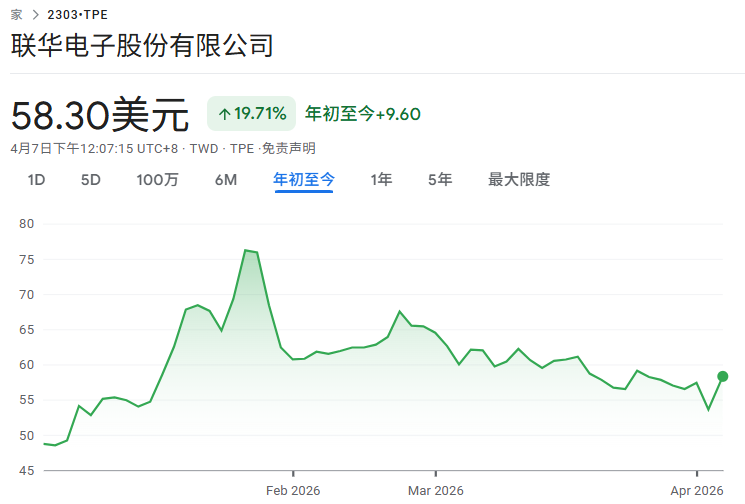The width and height of the screenshot is (745, 504).
Task: Click the 家 breadcrumb link
Action: point(17,15)
